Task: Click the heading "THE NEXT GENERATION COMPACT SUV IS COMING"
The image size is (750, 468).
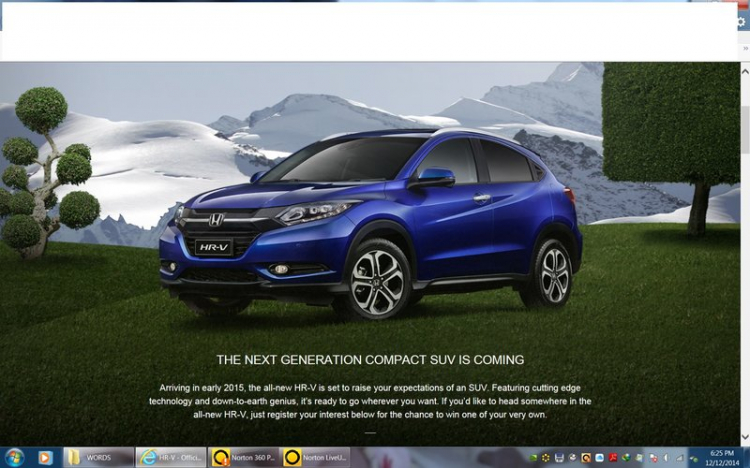Action: [370, 360]
